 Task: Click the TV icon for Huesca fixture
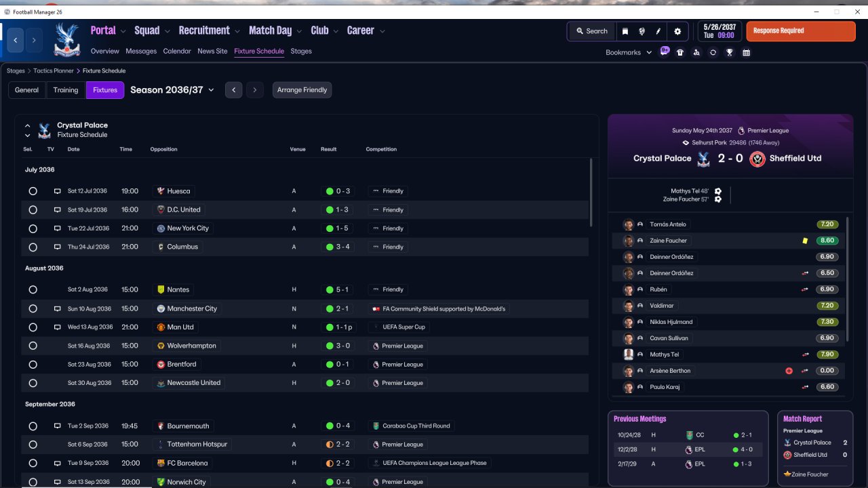click(58, 191)
